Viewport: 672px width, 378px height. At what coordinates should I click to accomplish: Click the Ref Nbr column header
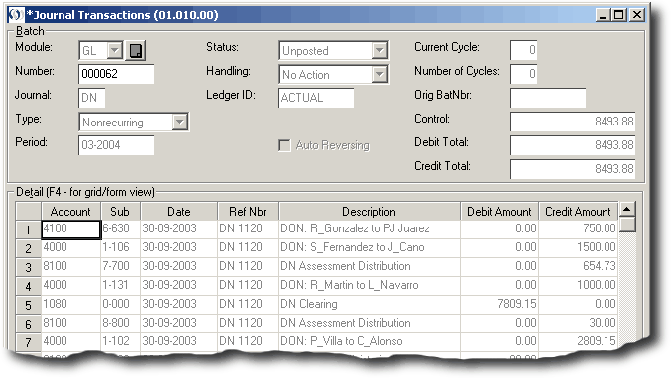click(248, 212)
